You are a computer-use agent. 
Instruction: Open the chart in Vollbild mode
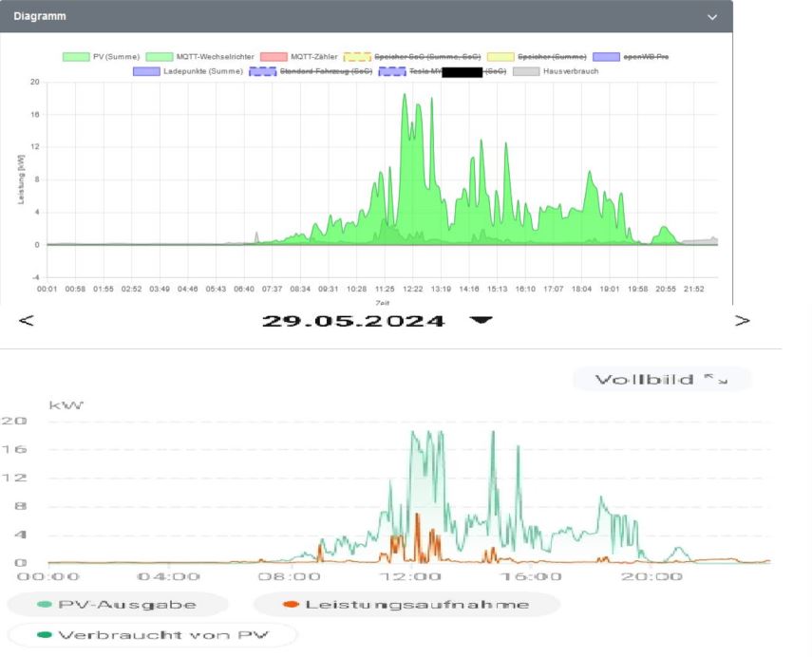(x=662, y=380)
